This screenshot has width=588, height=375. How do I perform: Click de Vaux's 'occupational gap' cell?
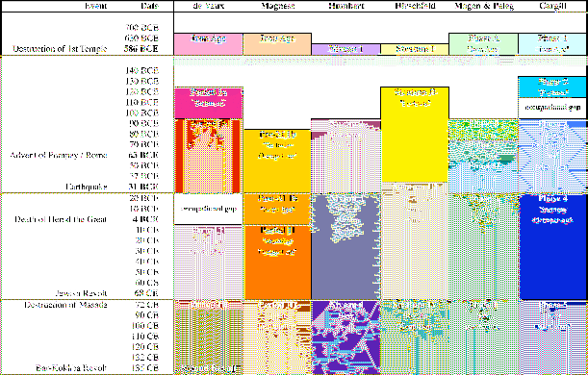pos(209,209)
